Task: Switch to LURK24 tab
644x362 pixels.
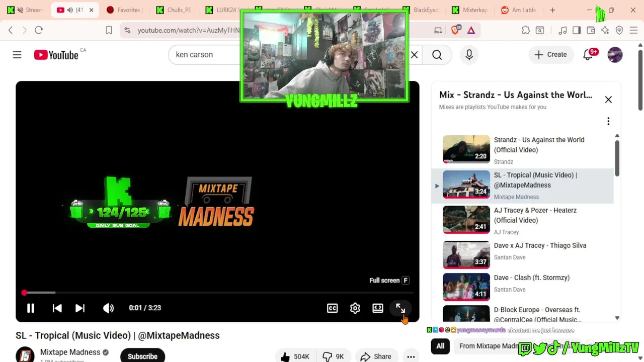Action: click(221, 10)
